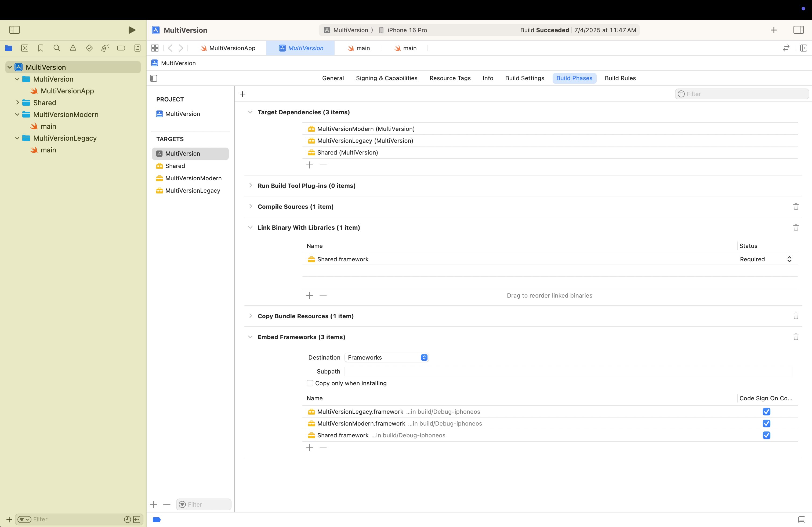Add a linked library with plus

point(309,295)
